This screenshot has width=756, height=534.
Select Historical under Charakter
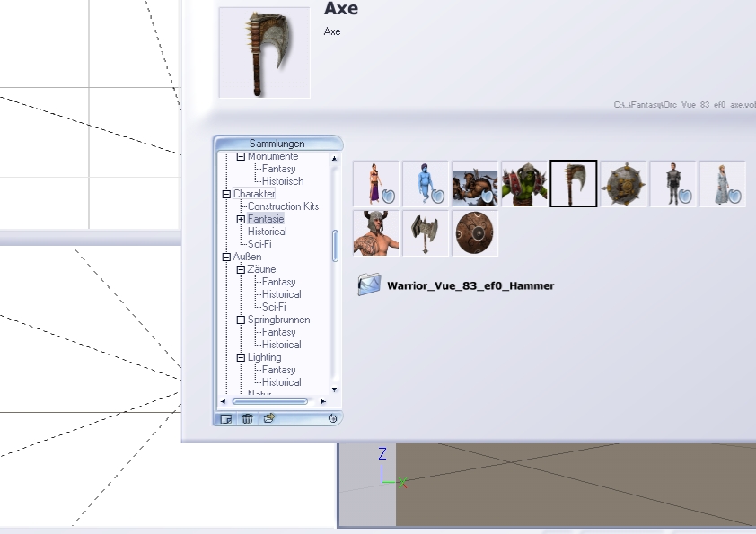pos(267,232)
